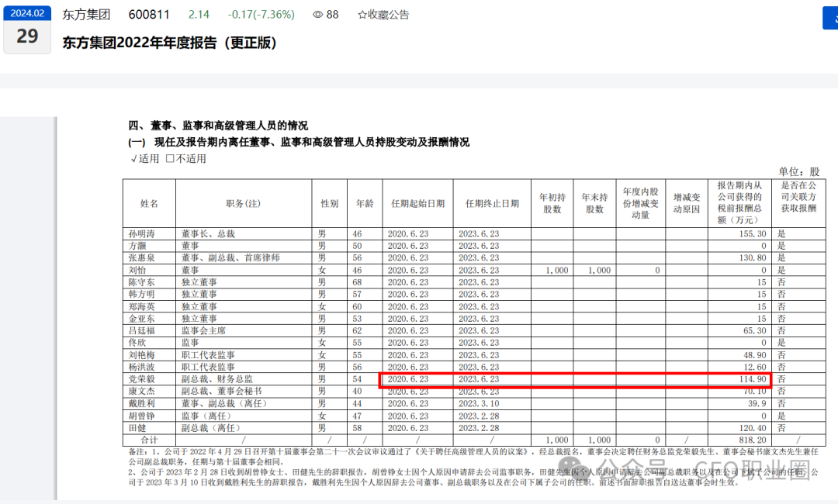
Task: Click the job title 副总裁、董事会秘书
Action: click(x=222, y=392)
